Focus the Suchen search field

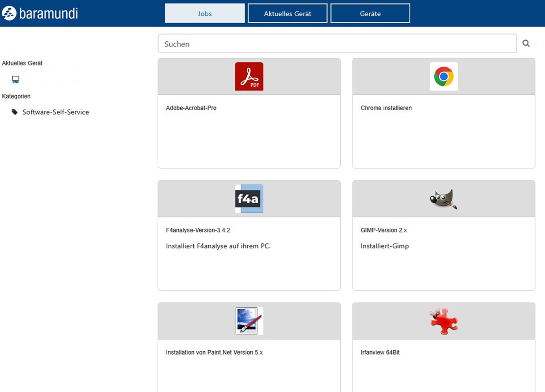[337, 44]
